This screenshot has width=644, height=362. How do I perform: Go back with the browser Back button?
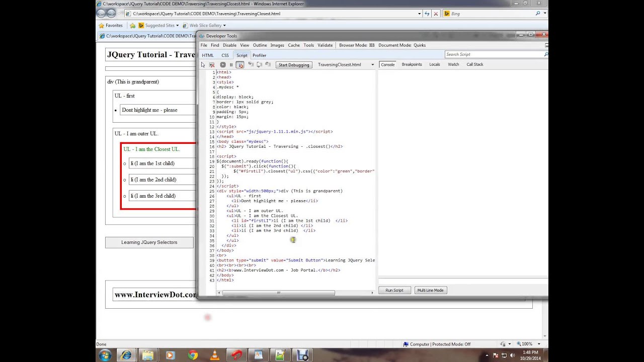point(101,14)
